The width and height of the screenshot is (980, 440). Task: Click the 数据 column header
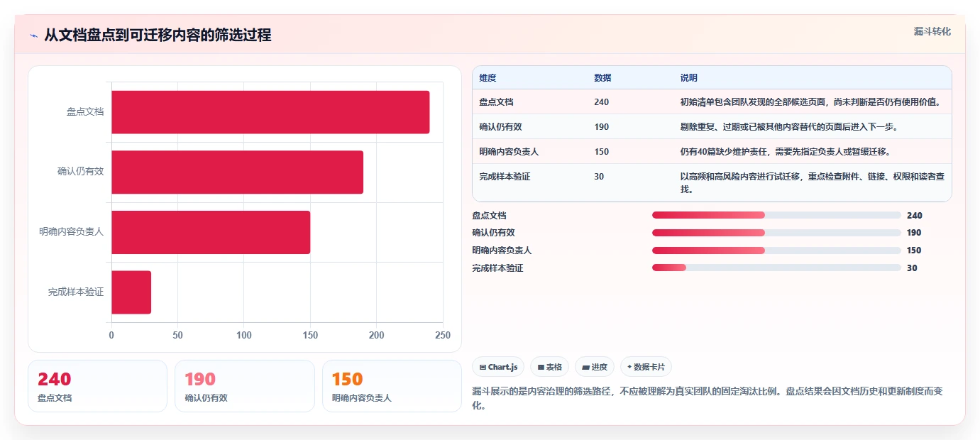602,78
